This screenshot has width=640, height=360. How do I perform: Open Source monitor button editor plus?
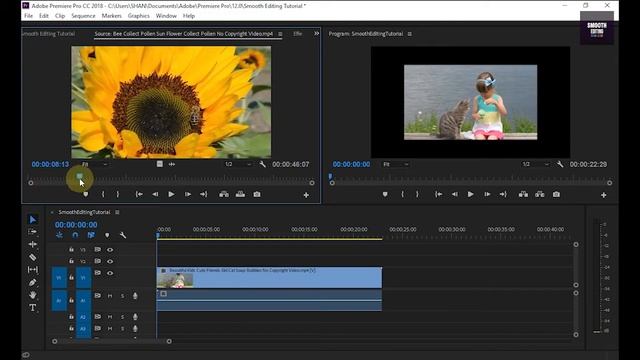click(x=306, y=195)
